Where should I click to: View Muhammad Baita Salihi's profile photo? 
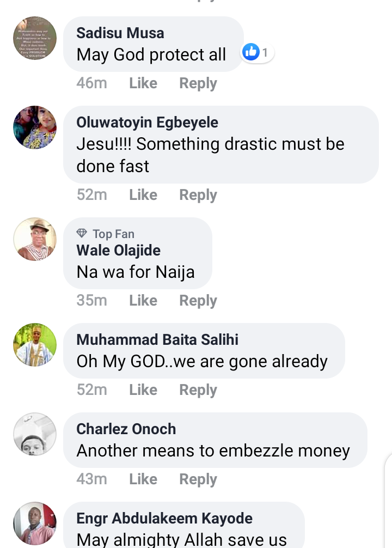35,345
